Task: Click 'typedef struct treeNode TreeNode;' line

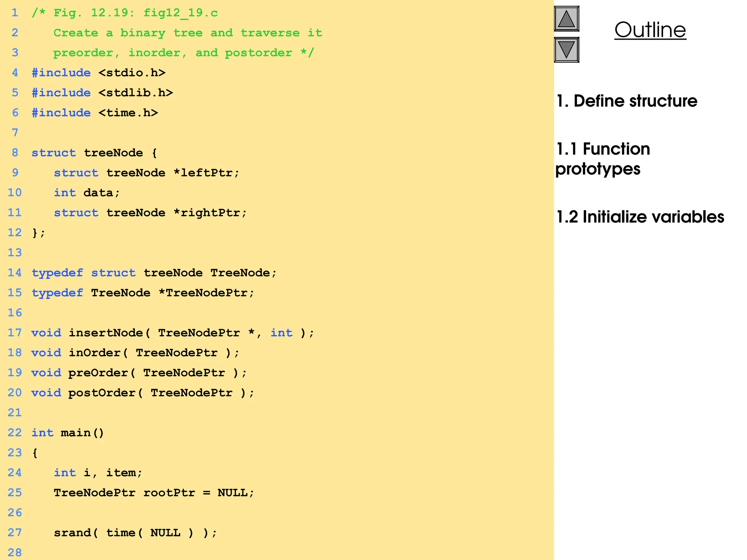Action: (154, 273)
